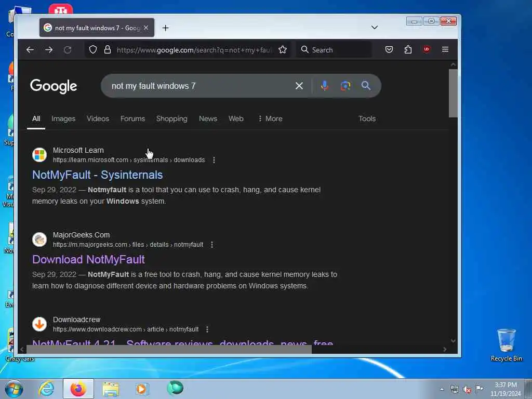532x399 pixels.
Task: Click the MajorGeeks favicon
Action: [39, 240]
